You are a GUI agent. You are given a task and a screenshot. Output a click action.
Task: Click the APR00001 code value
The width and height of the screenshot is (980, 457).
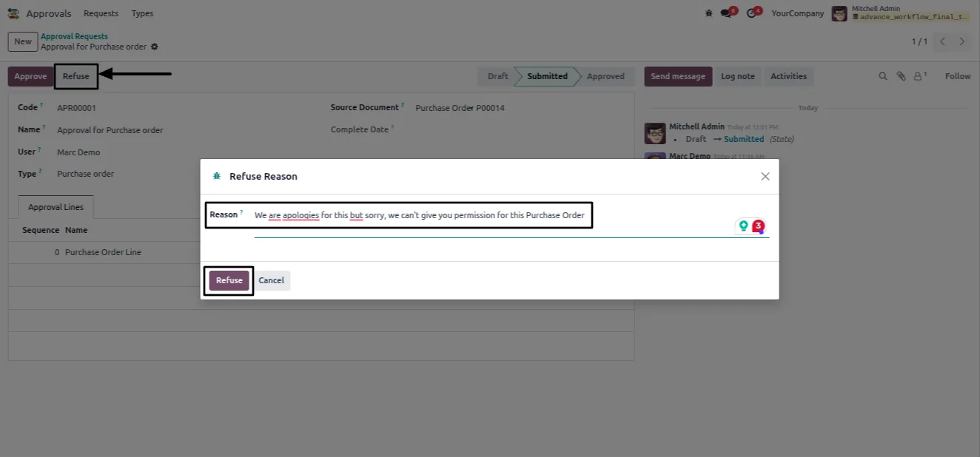76,108
